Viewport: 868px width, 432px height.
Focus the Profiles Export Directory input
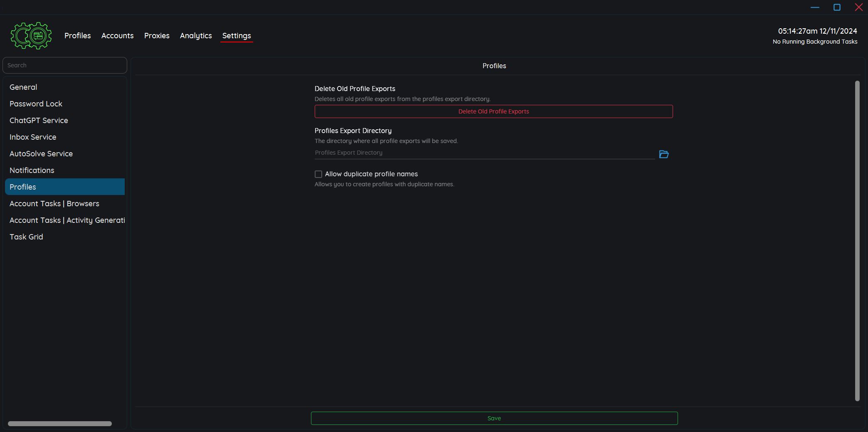point(484,153)
